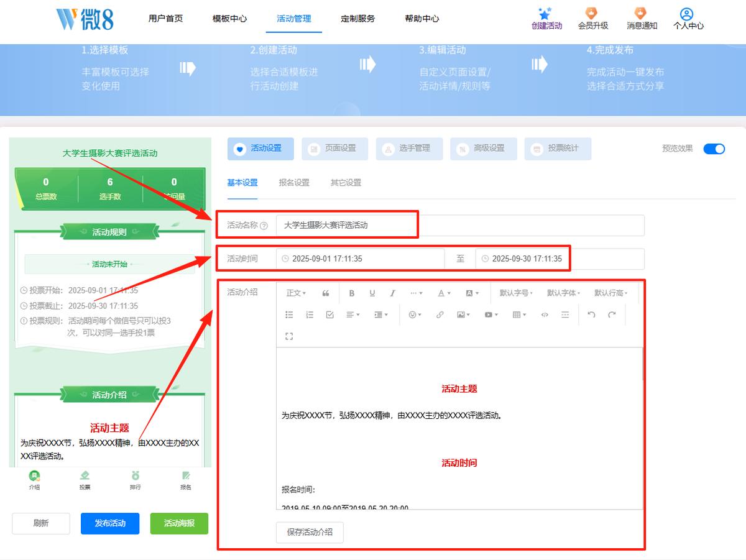The image size is (746, 560).
Task: Open the font color dropdown
Action: coord(444,293)
